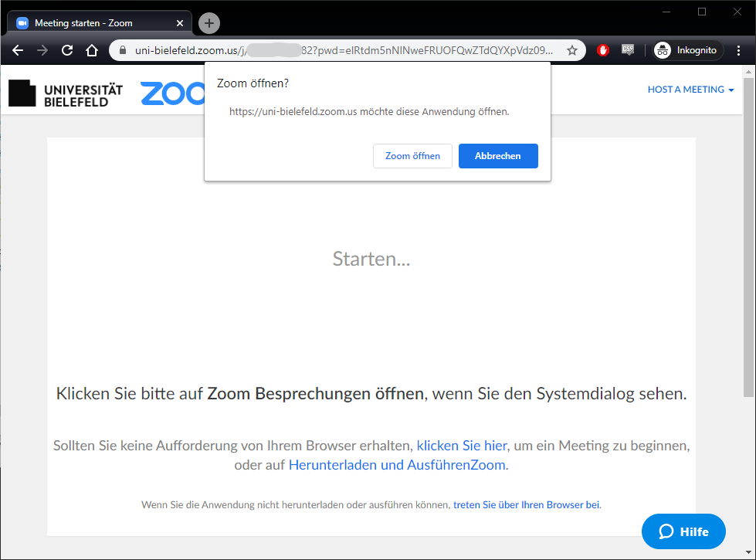Click the grey extension icon beside the ad blocker
The image size is (756, 560).
[628, 50]
